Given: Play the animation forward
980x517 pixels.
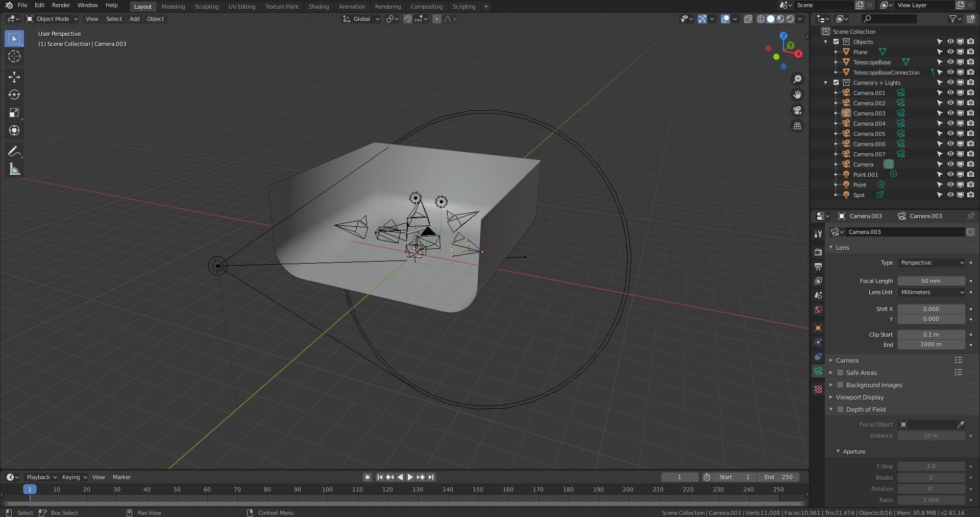Looking at the screenshot, I should pos(410,477).
